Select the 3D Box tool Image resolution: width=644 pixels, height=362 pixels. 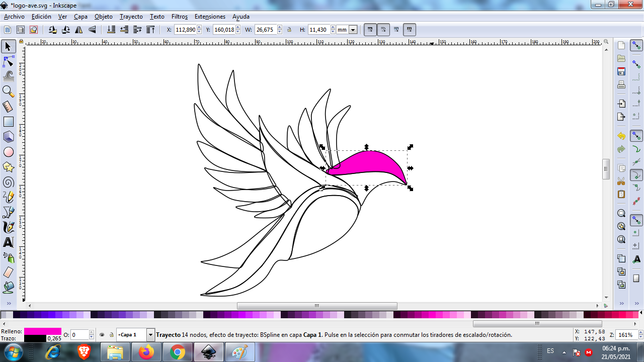8,137
